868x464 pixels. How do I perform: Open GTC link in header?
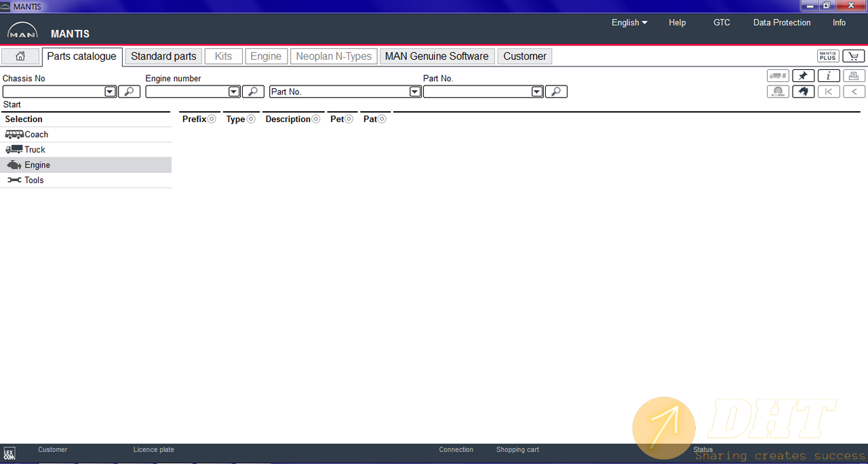(x=722, y=22)
